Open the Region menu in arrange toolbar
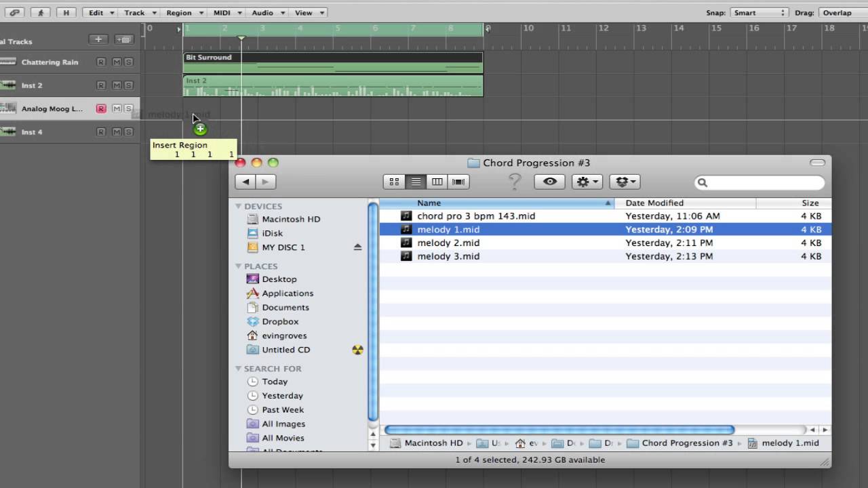 pos(183,12)
